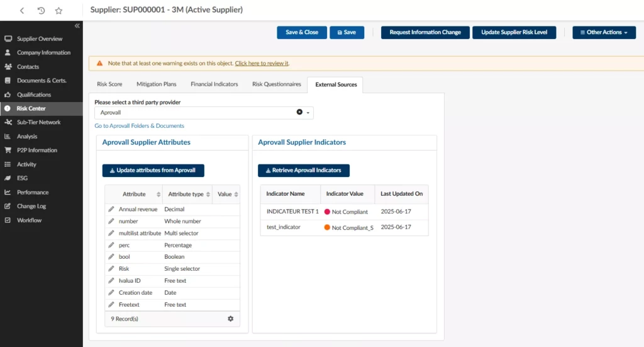Click Go to Aprovall Folders & Documents link
Viewport: 644px width, 347px height.
pyautogui.click(x=140, y=126)
